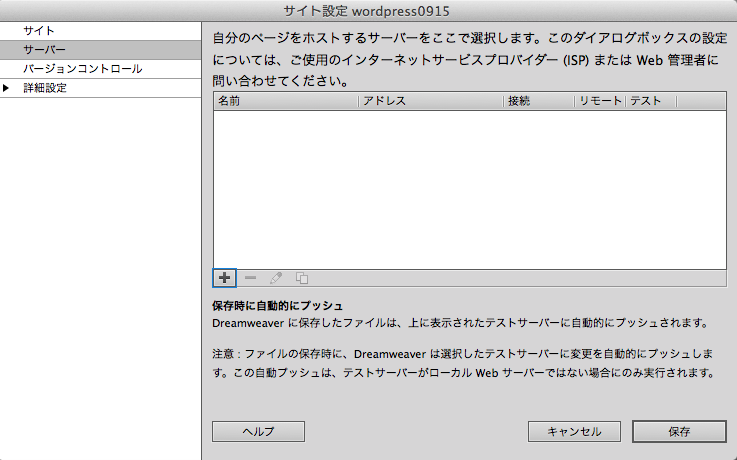Click 保存時に自動的にプッシュ heading
The image size is (737, 460).
(277, 306)
